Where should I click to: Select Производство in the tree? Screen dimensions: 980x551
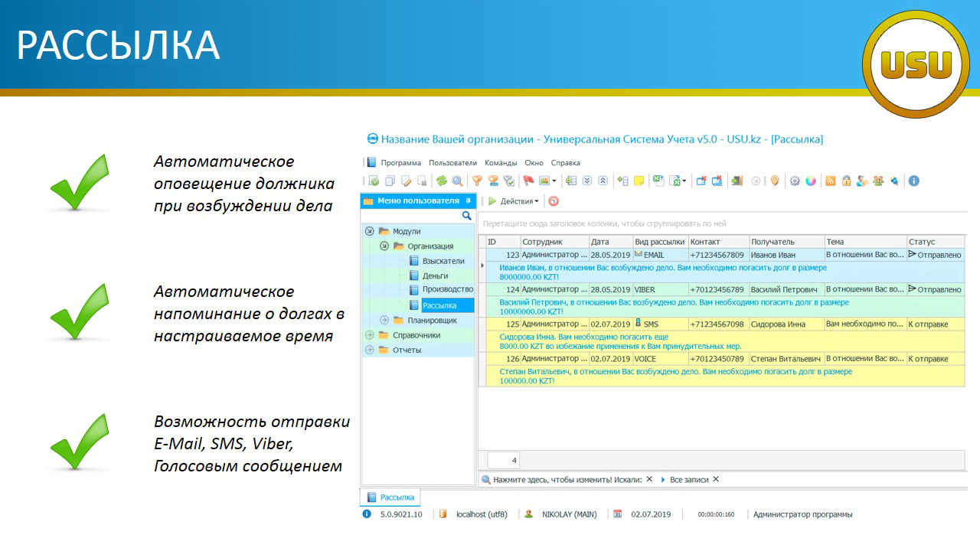448,290
